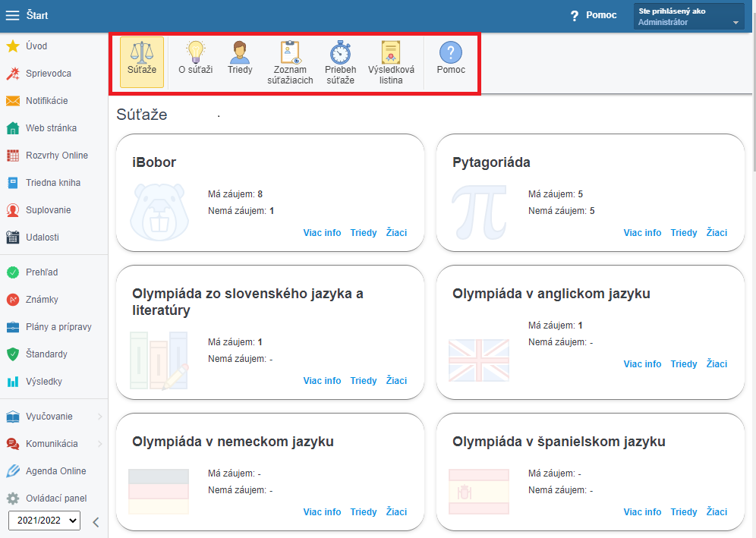Open the Administrátor account dropdown
The image size is (756, 538).
(x=688, y=17)
